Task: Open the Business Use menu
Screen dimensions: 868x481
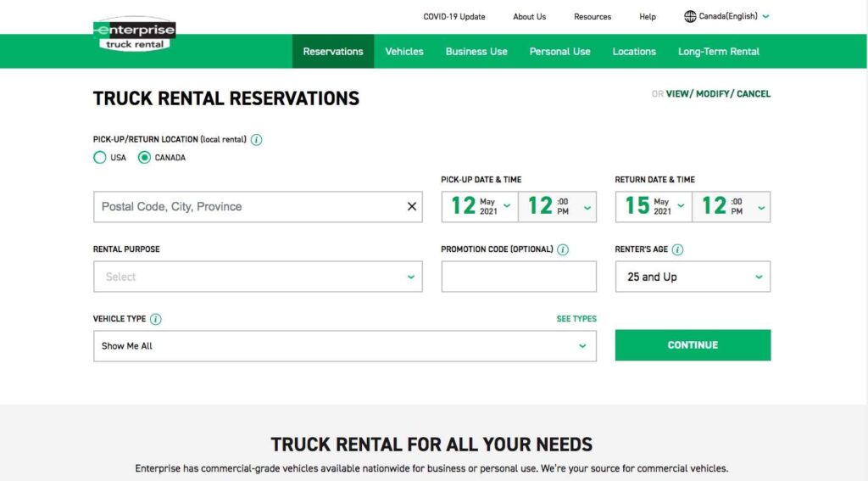Action: (476, 52)
